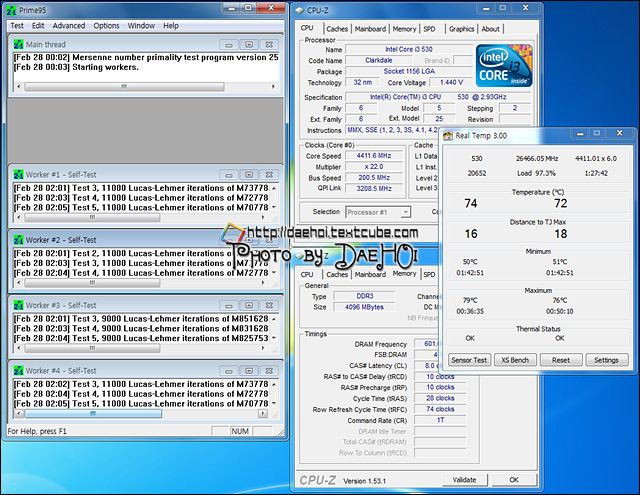Click the 79°C maximum temperature reading

(x=470, y=300)
